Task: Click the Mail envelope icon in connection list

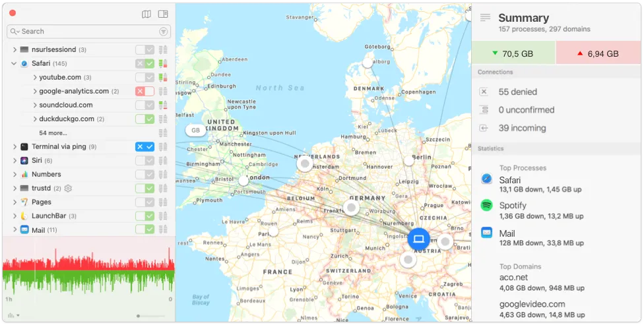Action: coord(24,230)
